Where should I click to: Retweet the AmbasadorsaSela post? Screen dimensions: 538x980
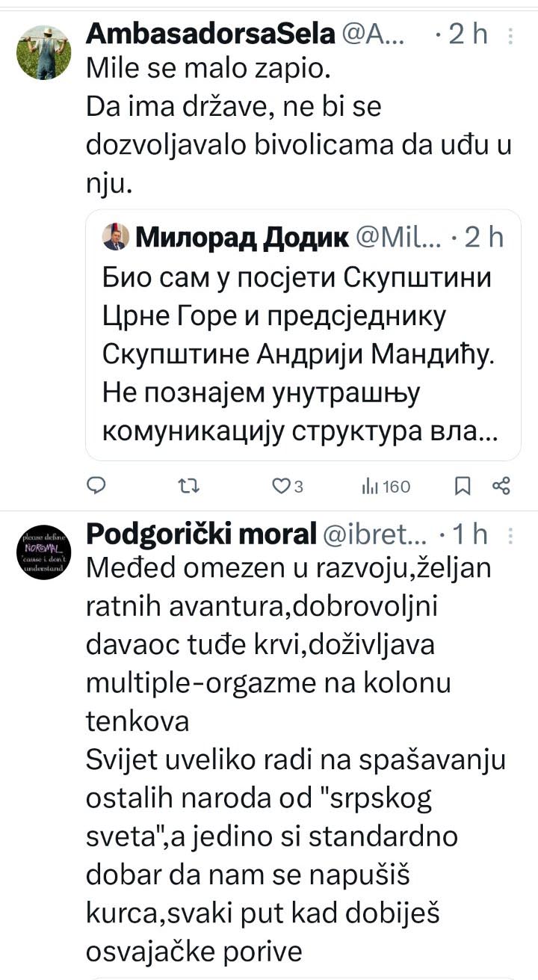(x=190, y=487)
